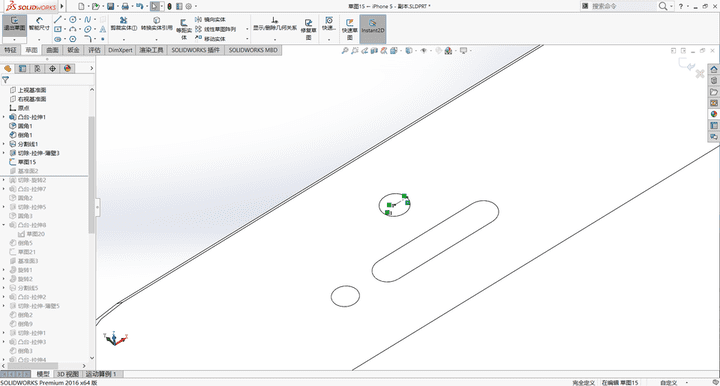Click 修复草图 repair sketch tool

[309, 29]
